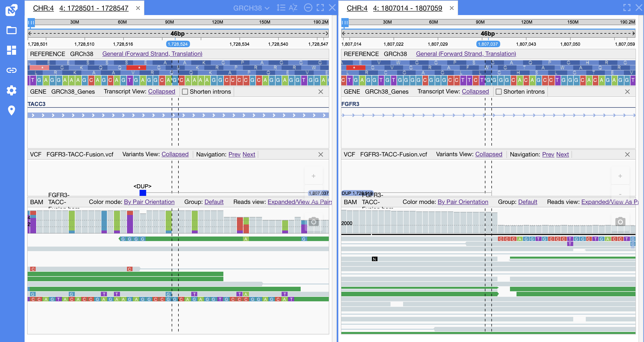Screen dimensions: 644x342
Task: Open left BAM Group Default selector
Action: coord(214,202)
